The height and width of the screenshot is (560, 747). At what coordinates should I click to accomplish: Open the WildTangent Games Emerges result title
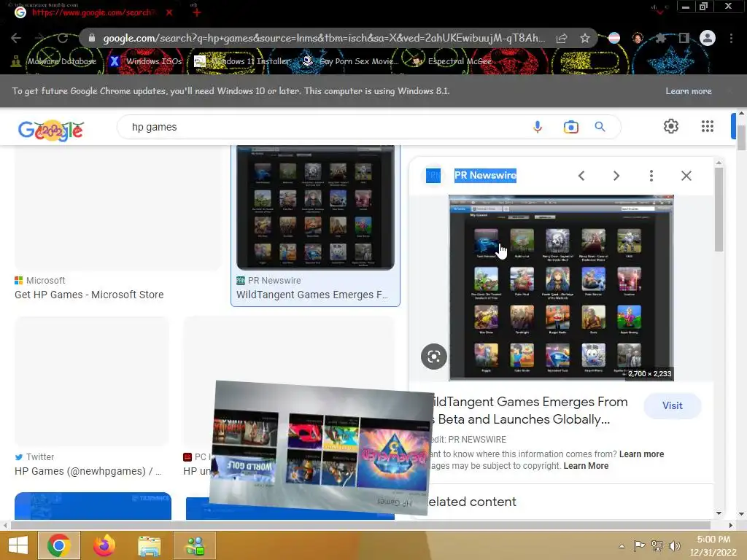coord(312,295)
